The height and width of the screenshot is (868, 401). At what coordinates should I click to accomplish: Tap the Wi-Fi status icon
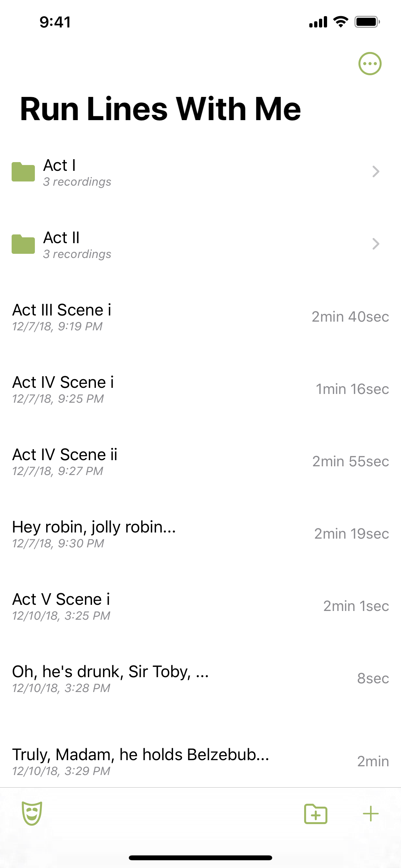click(x=341, y=22)
